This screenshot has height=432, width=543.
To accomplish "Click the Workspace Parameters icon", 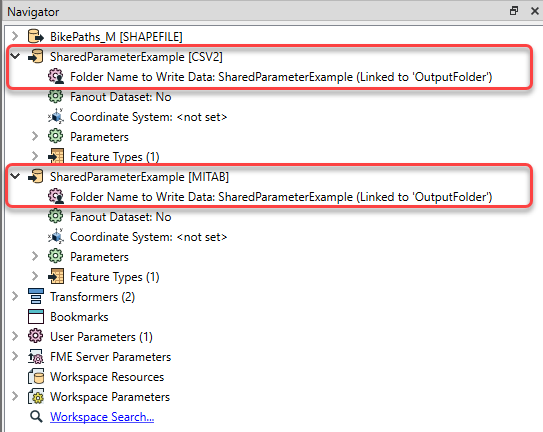I will point(36,396).
